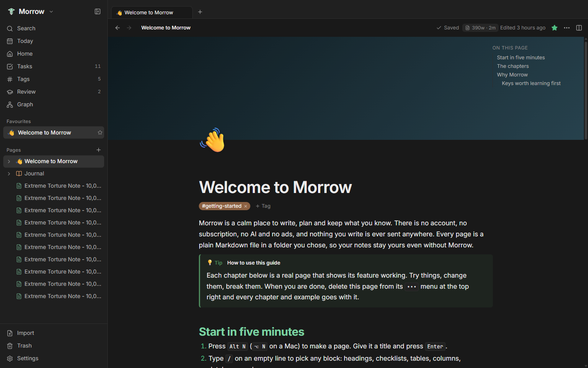
Task: Click the Start in five minutes heading
Action: coord(252,332)
